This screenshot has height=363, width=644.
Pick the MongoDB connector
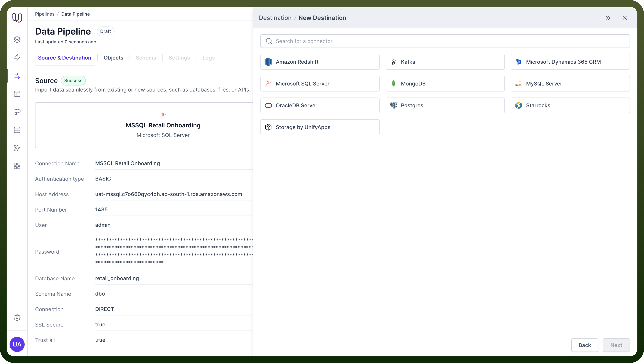pyautogui.click(x=445, y=84)
